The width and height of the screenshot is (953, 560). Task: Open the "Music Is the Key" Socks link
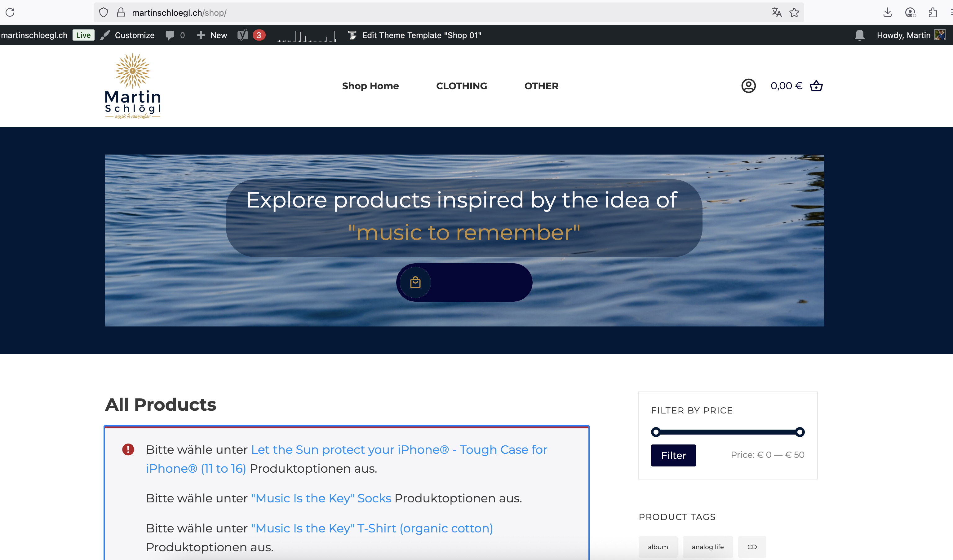coord(321,498)
